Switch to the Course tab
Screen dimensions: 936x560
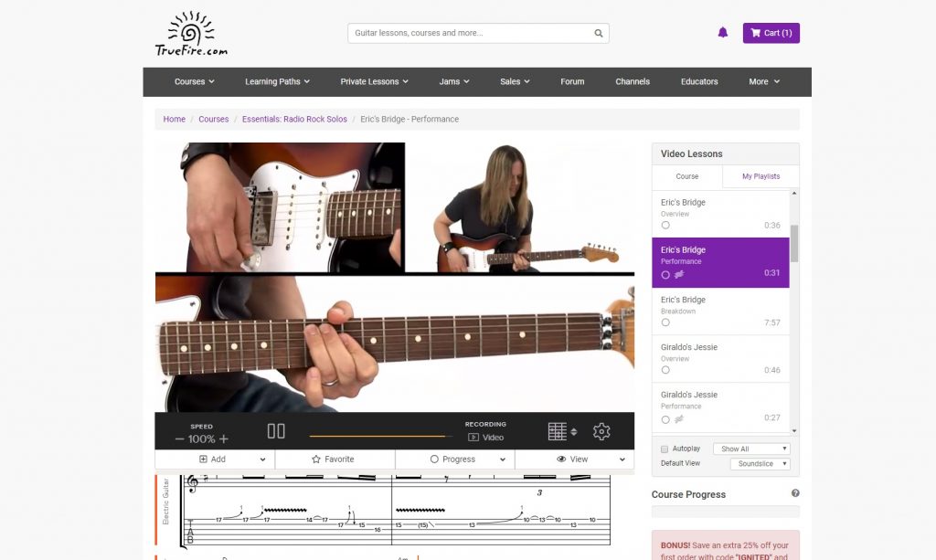click(687, 176)
